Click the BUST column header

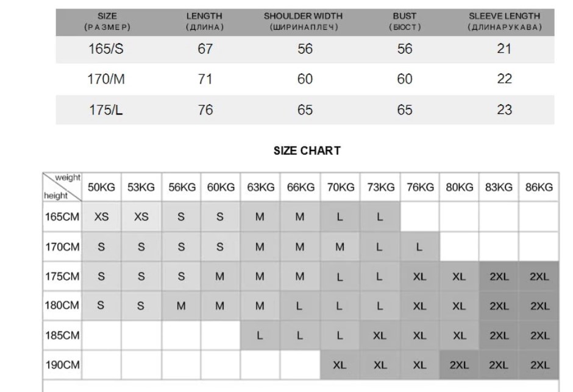(405, 21)
